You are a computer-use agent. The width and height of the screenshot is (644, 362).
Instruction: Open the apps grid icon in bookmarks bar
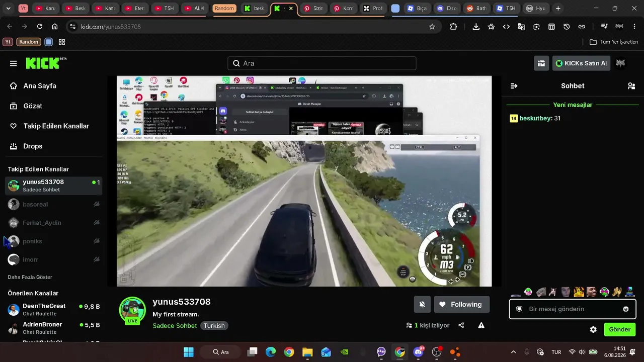[62, 42]
